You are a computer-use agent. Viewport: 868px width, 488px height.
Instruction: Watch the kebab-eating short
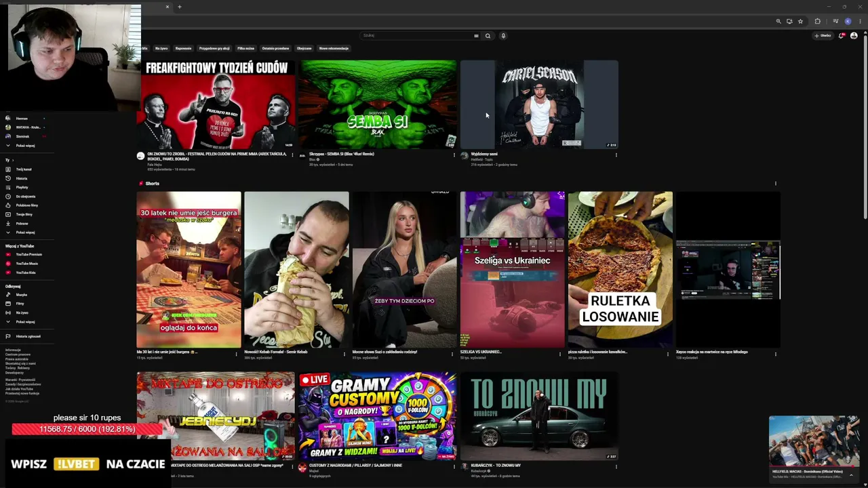click(x=296, y=270)
